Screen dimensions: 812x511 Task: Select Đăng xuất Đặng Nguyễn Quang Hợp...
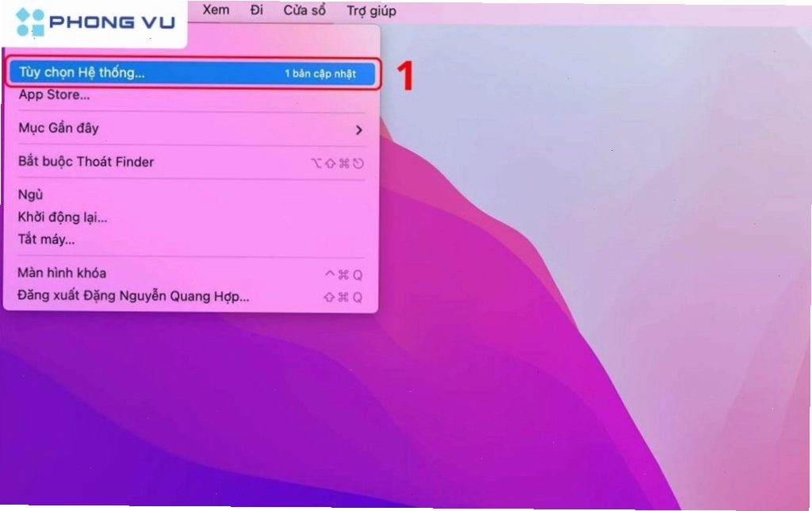click(192, 297)
